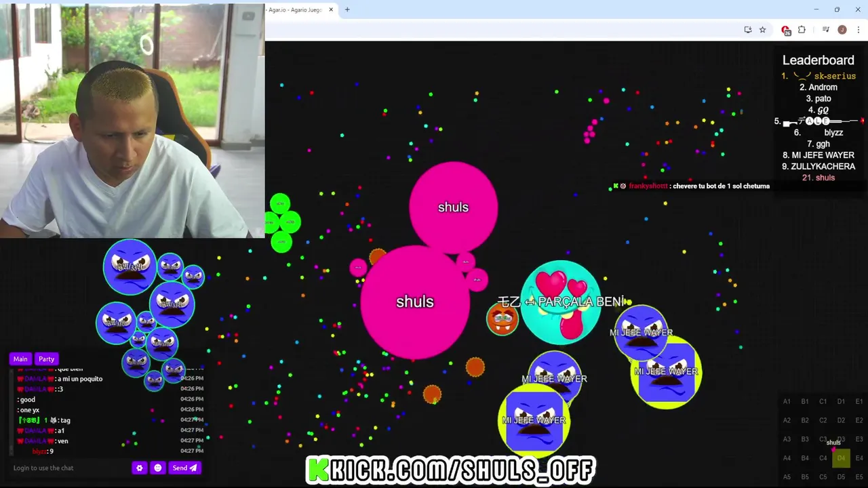Open the profile avatar 'J'

(842, 30)
